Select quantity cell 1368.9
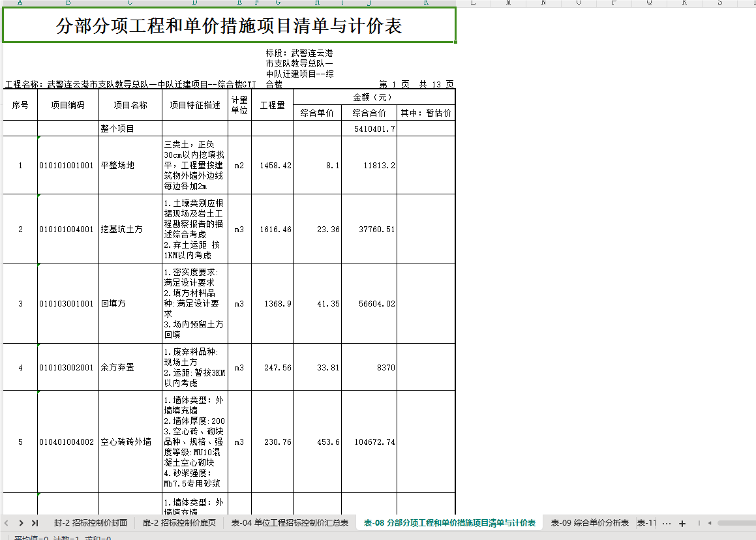Screen dimensions: 756x540 pyautogui.click(x=273, y=303)
